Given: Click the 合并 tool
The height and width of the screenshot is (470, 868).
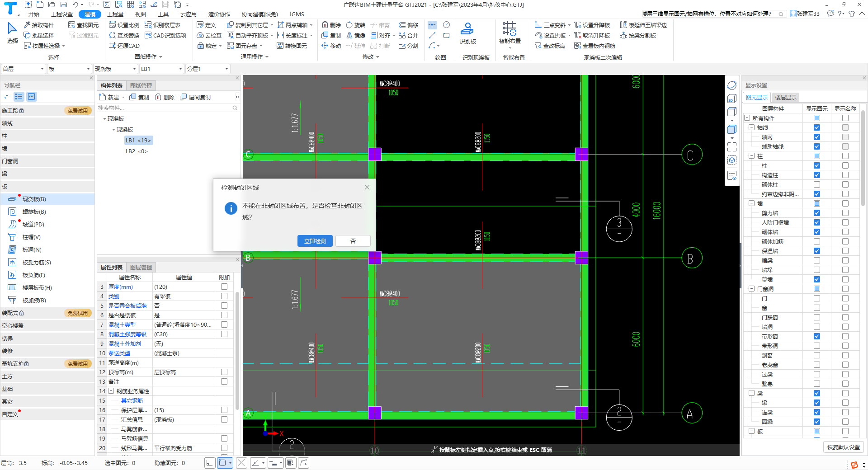Looking at the screenshot, I should pos(409,35).
